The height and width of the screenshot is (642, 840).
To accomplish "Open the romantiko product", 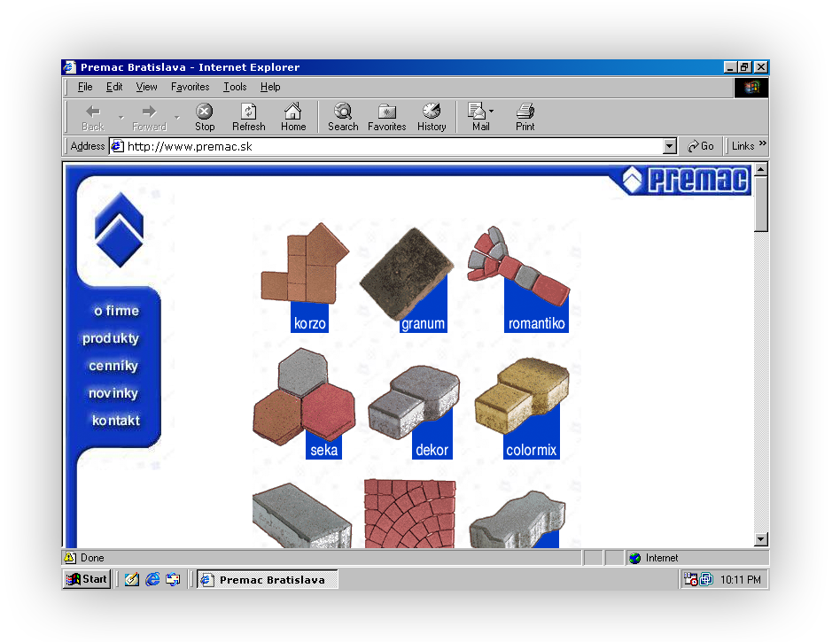I will pyautogui.click(x=518, y=280).
